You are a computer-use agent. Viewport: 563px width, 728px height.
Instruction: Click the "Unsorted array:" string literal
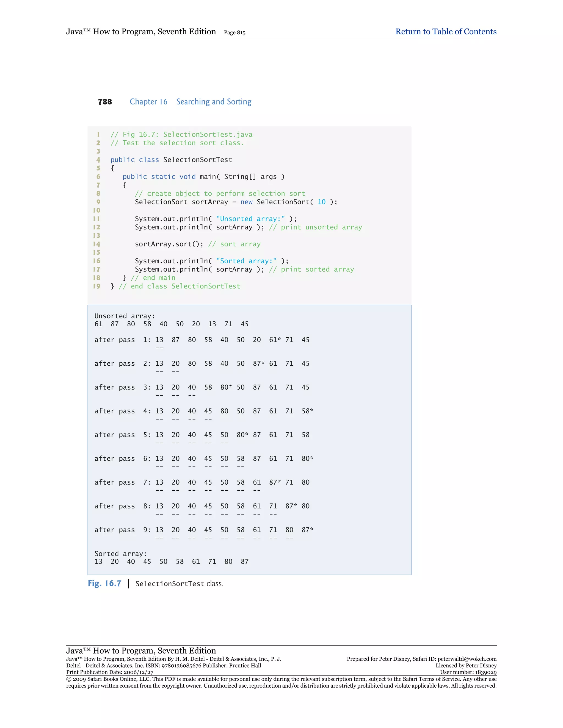point(250,219)
